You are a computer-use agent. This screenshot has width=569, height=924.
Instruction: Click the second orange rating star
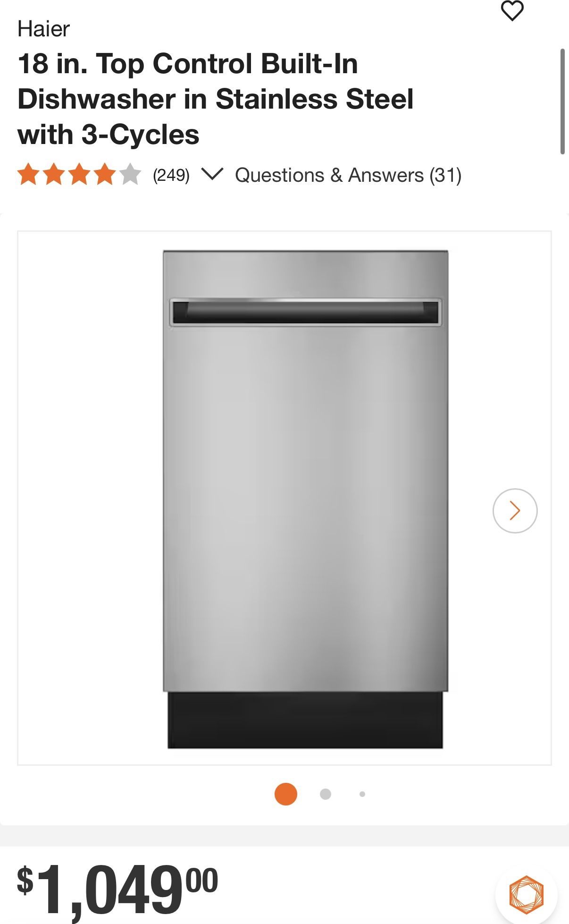(54, 174)
